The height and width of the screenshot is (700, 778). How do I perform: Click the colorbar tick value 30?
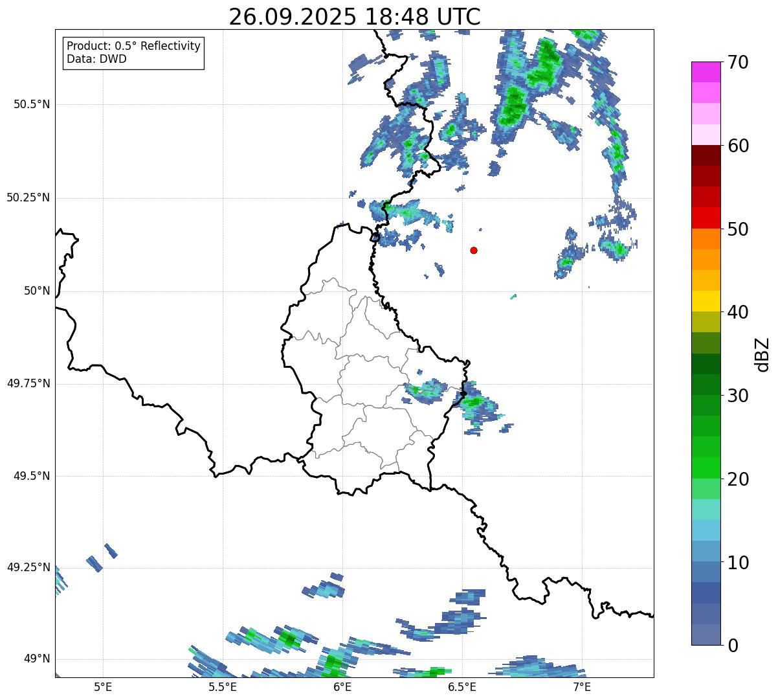[738, 396]
